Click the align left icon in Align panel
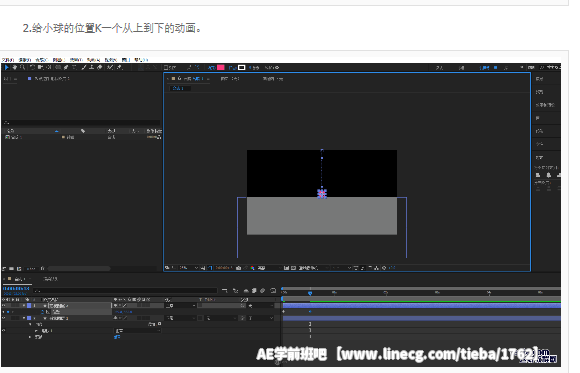 click(538, 175)
